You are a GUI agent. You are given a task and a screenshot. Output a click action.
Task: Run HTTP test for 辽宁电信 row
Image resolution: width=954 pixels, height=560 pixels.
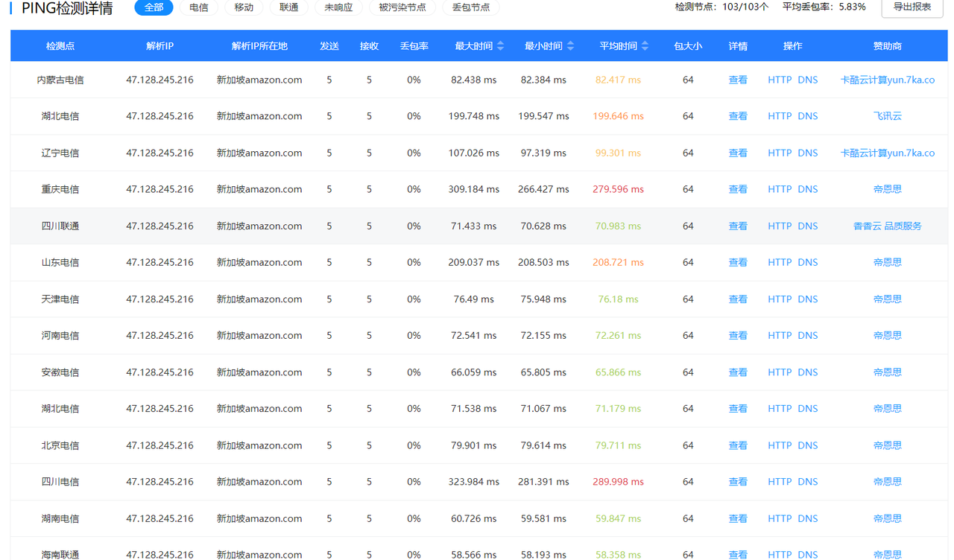(780, 153)
